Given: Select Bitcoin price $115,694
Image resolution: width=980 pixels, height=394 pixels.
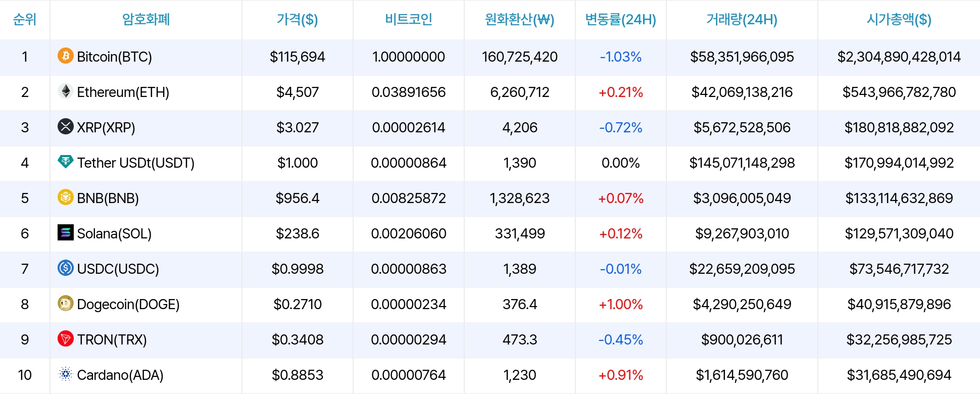Looking at the screenshot, I should tap(298, 57).
